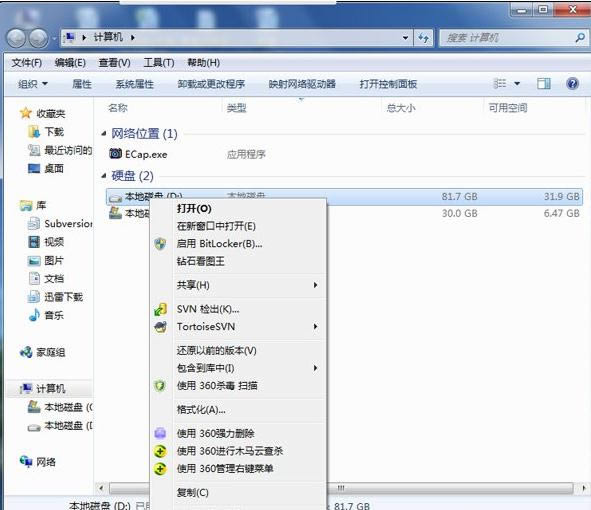Click the horizontal scrollbar left arrow
The width and height of the screenshot is (591, 510).
point(101,488)
